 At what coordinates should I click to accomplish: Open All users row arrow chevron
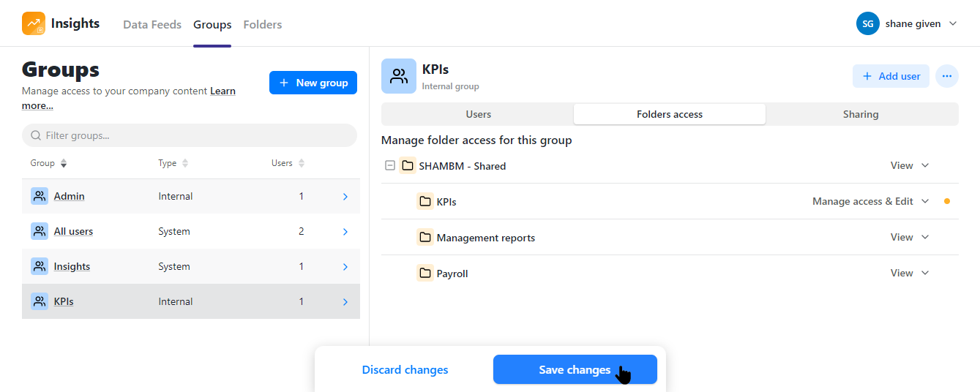(345, 232)
